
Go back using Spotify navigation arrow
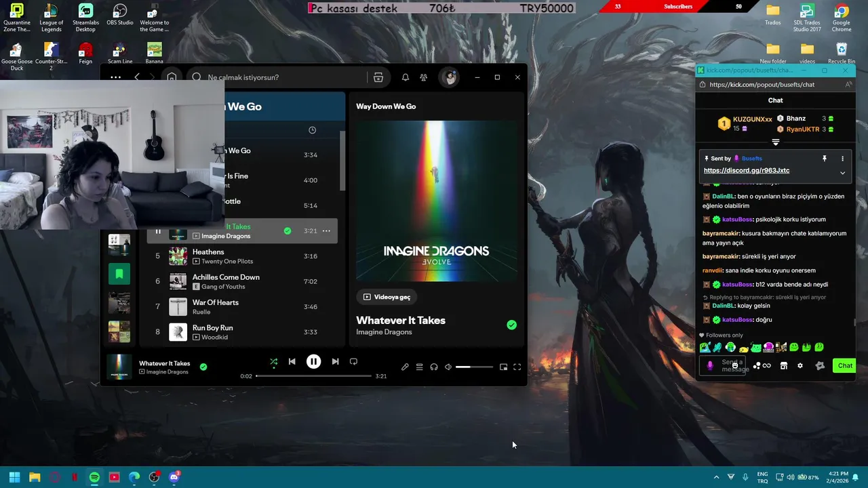tap(137, 77)
